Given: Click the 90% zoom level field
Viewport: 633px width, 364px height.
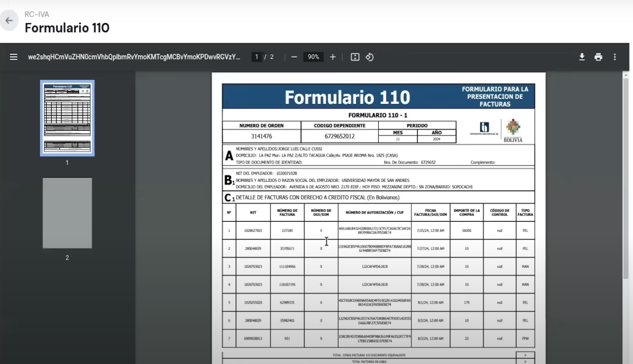Looking at the screenshot, I should [313, 56].
